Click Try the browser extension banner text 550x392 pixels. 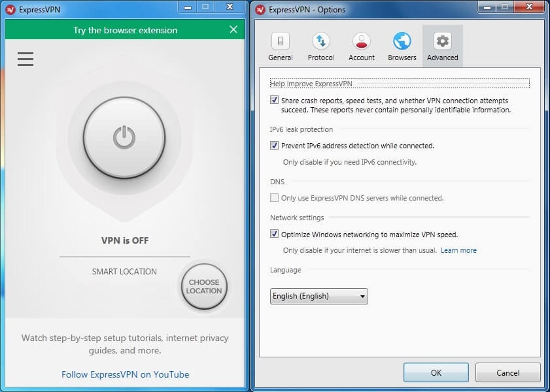coord(125,30)
